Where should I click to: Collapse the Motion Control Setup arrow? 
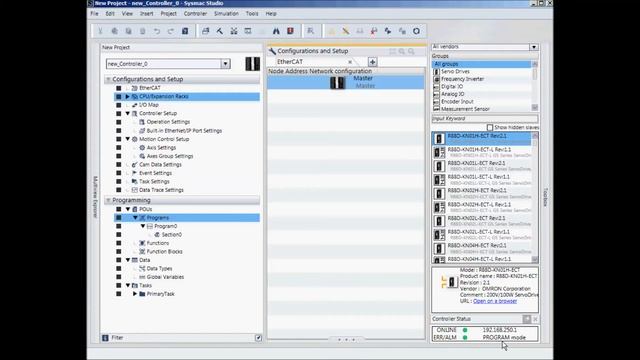coord(127,139)
